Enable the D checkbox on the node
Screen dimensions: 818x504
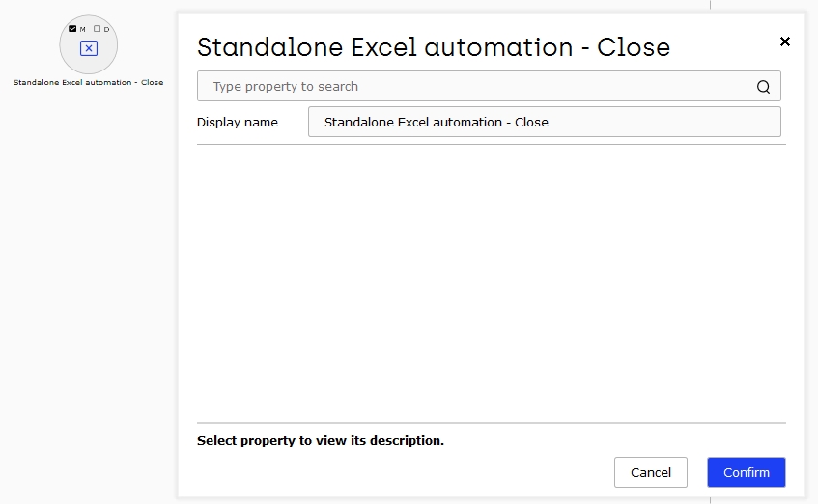point(97,29)
